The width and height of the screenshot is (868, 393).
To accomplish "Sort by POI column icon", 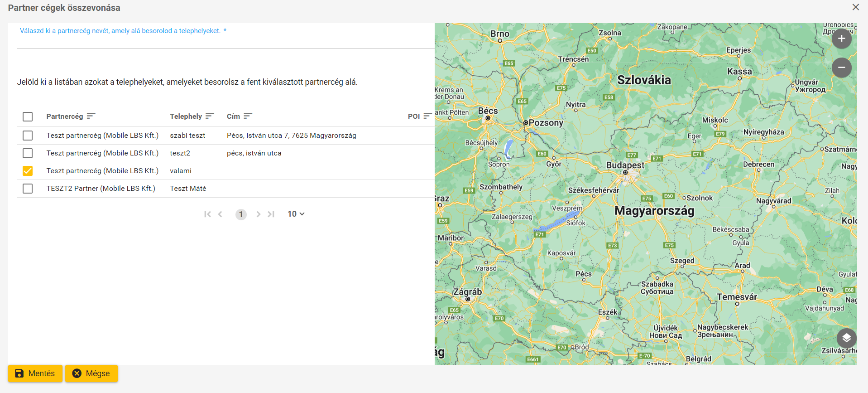I will pyautogui.click(x=427, y=116).
